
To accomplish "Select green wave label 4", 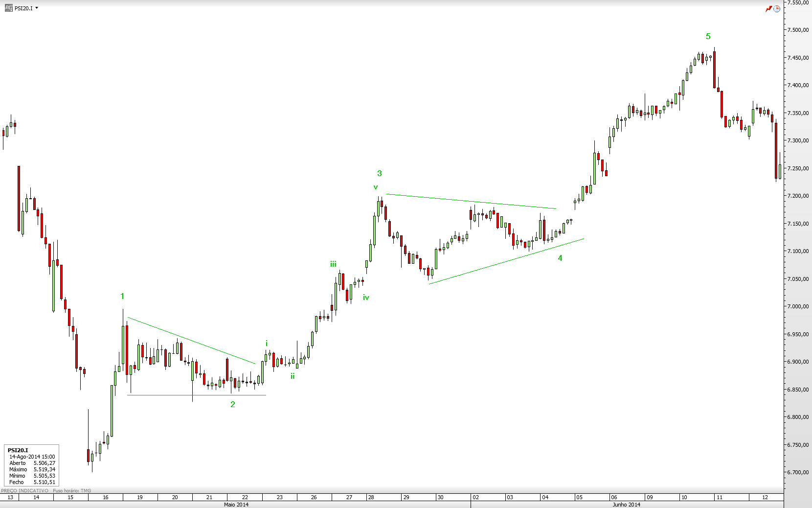I will pyautogui.click(x=560, y=258).
